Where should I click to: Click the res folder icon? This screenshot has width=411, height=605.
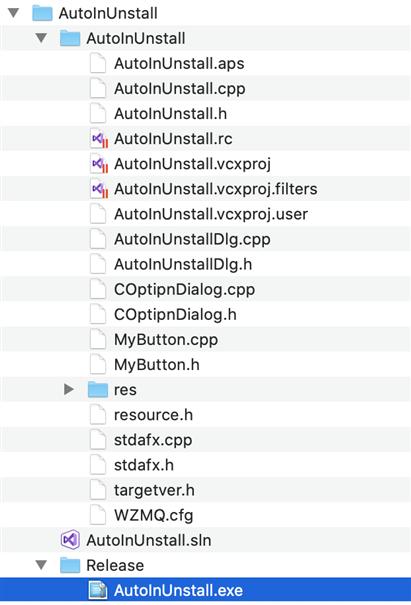click(98, 390)
